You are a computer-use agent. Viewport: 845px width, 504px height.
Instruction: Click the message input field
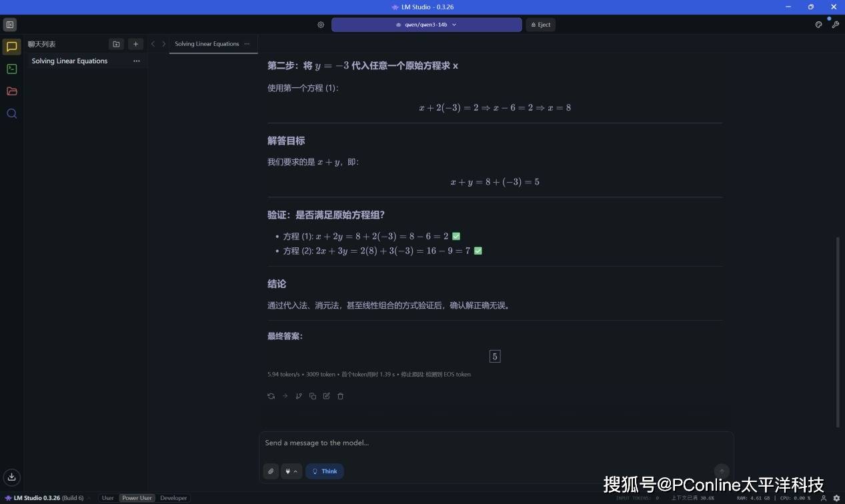(494, 443)
